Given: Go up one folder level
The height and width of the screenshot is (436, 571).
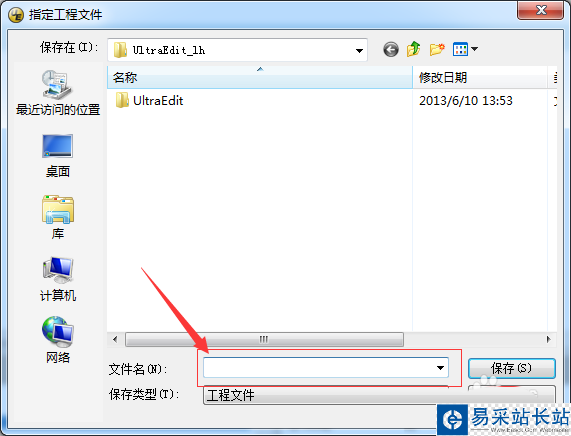Looking at the screenshot, I should [413, 49].
